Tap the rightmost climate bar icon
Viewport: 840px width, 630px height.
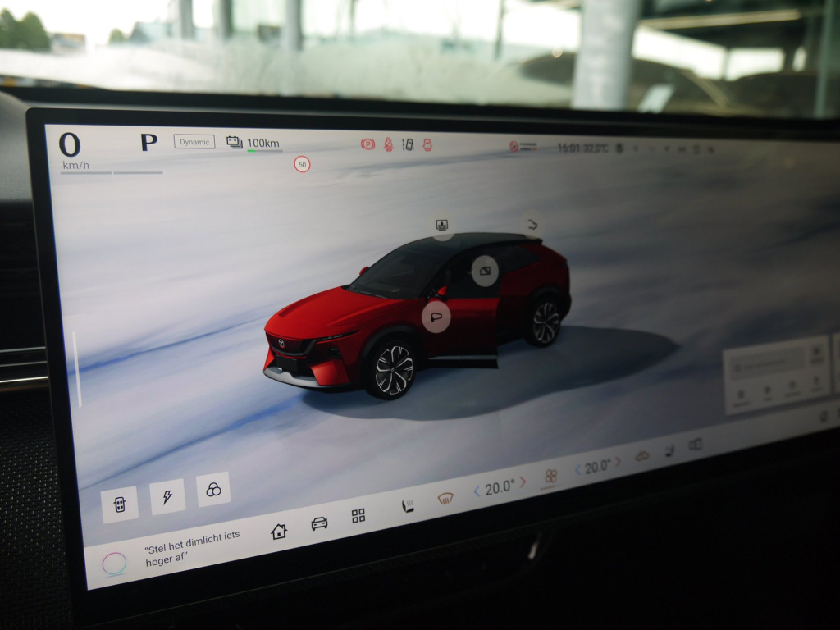coord(696,445)
